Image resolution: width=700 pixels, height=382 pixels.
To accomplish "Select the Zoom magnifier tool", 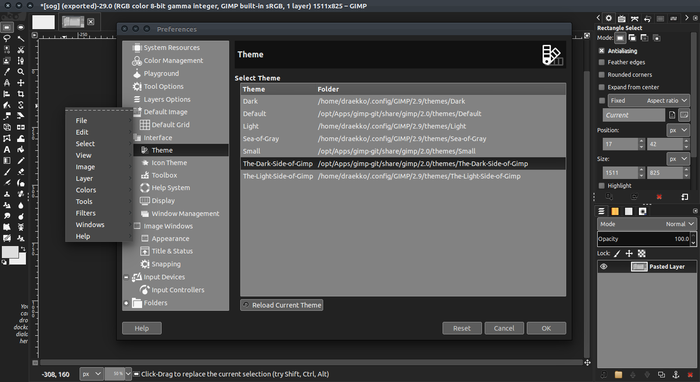I will click(21, 71).
